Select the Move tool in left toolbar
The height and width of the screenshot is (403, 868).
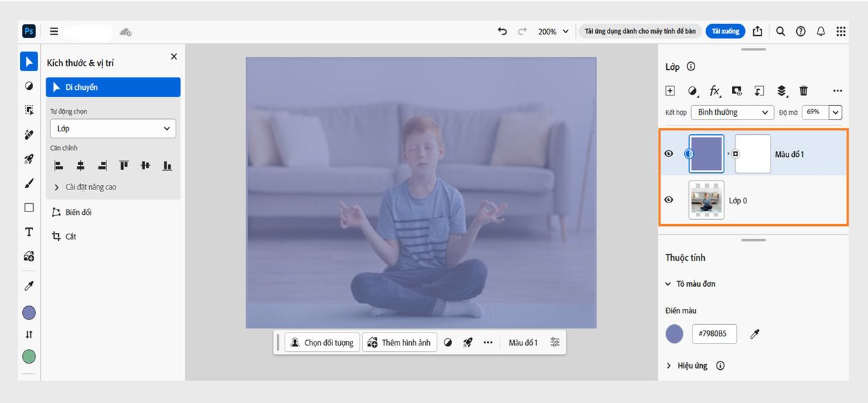(29, 62)
